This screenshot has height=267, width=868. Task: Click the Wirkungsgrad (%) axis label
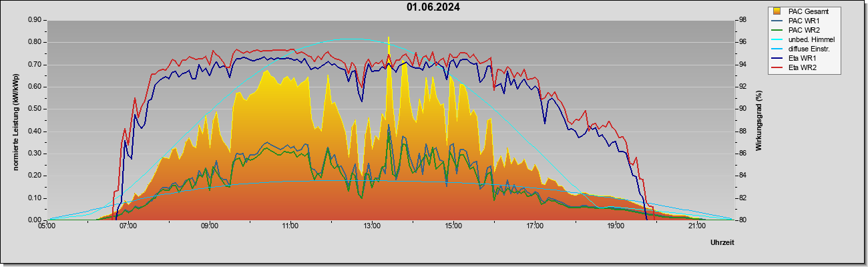759,120
